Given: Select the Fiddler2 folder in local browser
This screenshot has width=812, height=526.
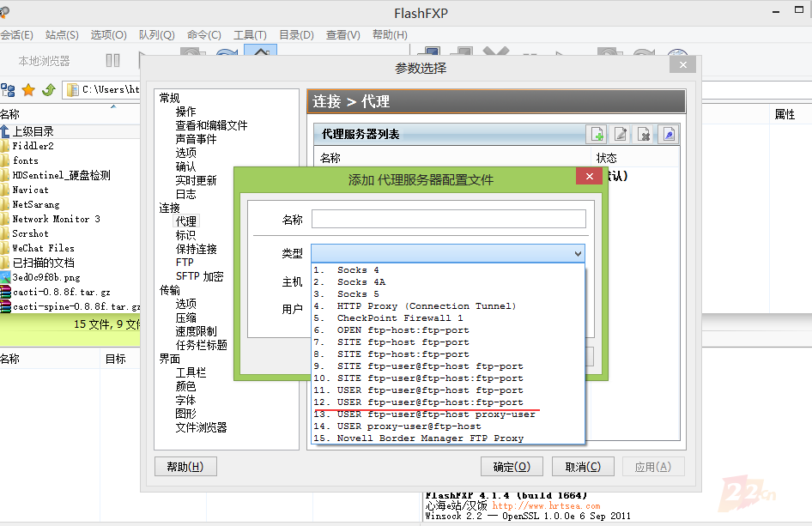Looking at the screenshot, I should point(33,146).
